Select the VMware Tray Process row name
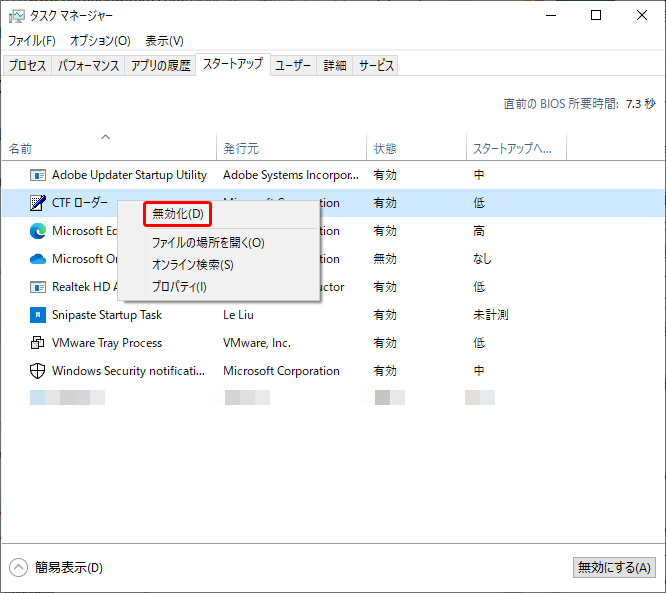 107,343
